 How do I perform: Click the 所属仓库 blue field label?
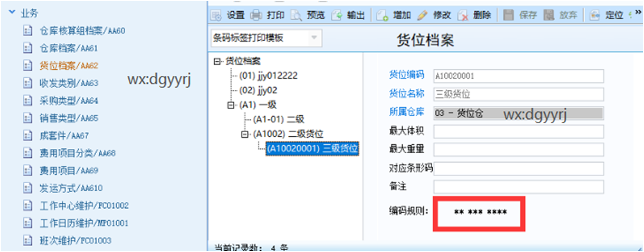[406, 111]
